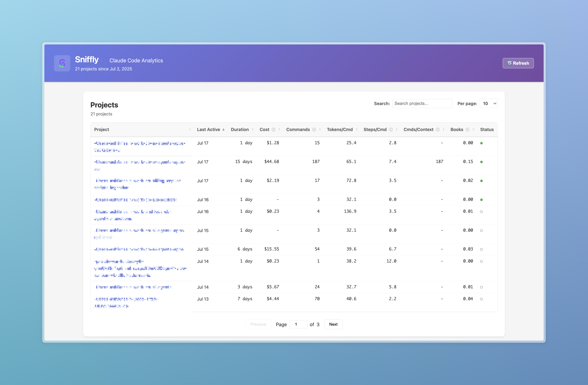The width and height of the screenshot is (588, 385).
Task: Click the 70 Commands value
Action: (x=317, y=299)
